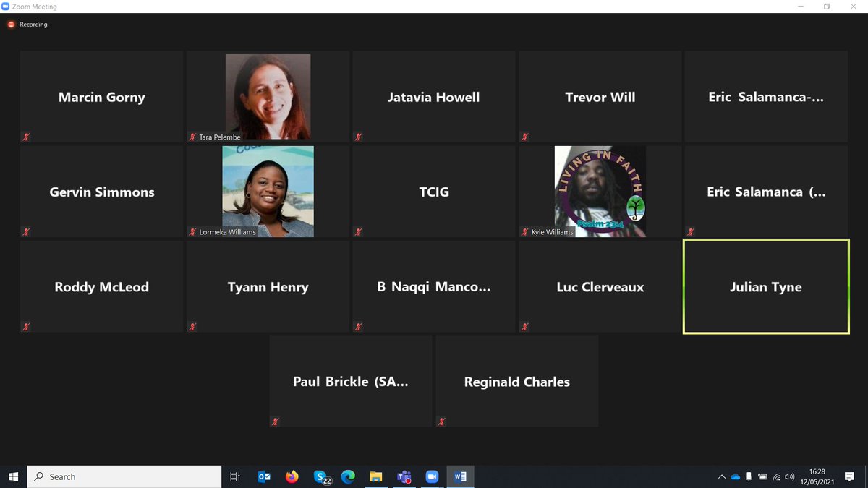
Task: Click the muted mic icon beside Lormeka Williams
Action: coord(192,232)
